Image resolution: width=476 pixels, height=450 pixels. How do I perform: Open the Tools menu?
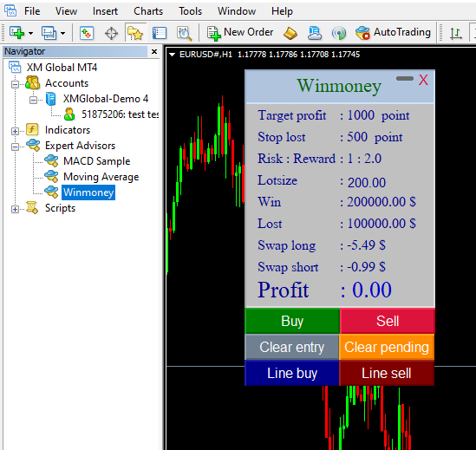[x=190, y=11]
